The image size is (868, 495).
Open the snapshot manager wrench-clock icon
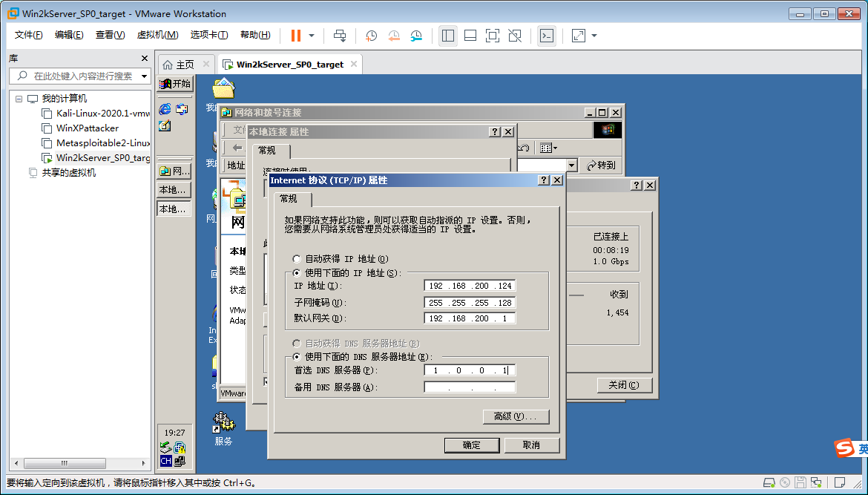(x=416, y=36)
